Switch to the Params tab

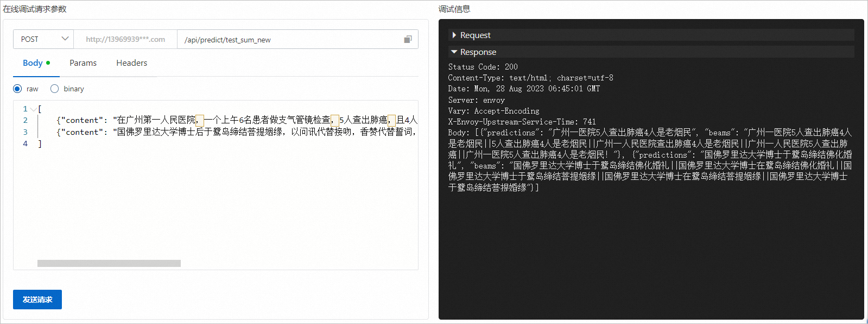click(83, 63)
